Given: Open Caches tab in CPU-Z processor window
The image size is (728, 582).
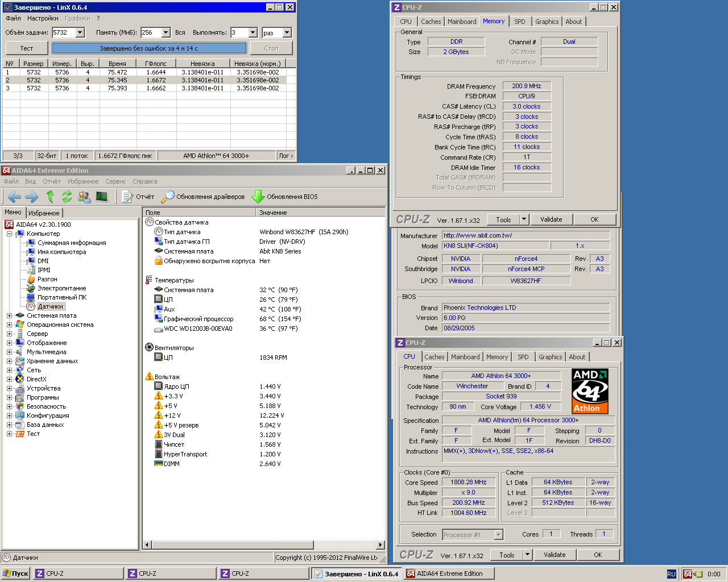Looking at the screenshot, I should coord(434,357).
